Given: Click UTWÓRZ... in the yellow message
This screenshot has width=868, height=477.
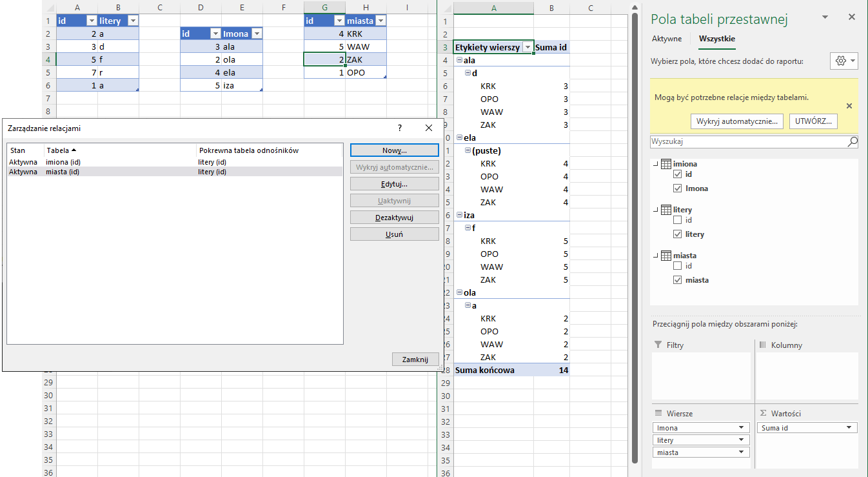Looking at the screenshot, I should [813, 121].
